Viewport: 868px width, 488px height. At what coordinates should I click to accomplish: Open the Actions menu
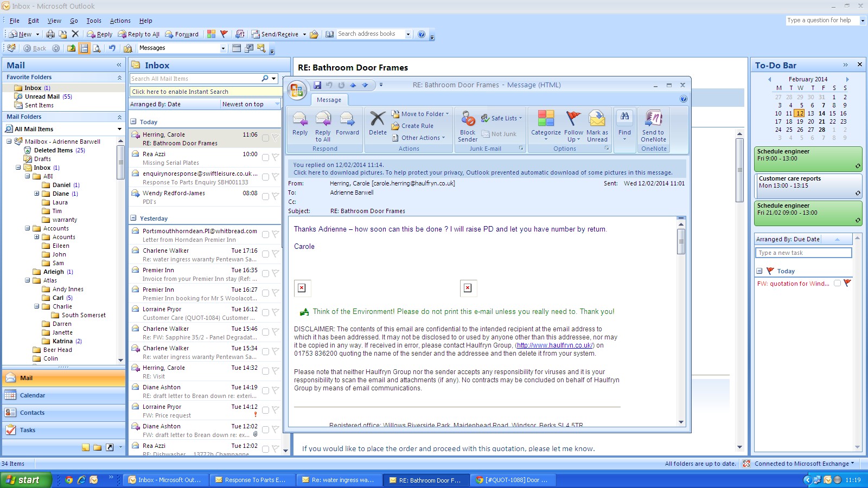click(120, 21)
